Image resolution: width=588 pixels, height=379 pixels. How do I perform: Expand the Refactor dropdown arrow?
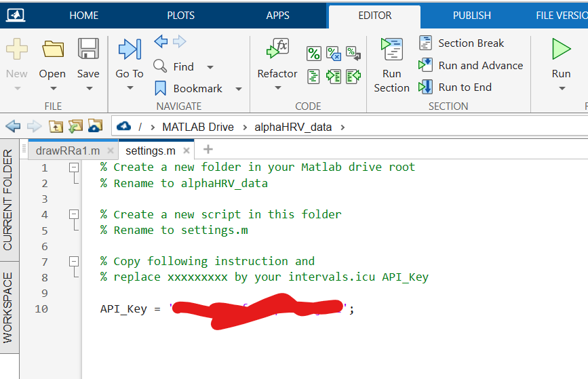(278, 87)
